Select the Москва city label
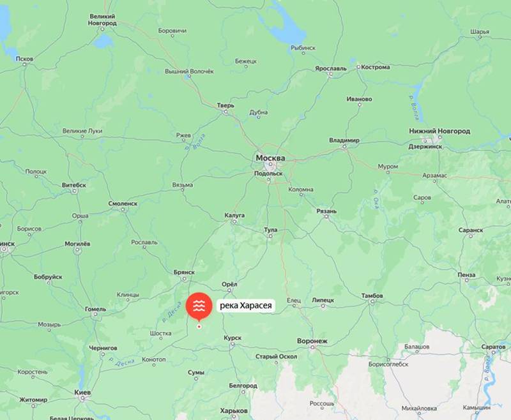Viewport: 511px width, 420px height. point(270,158)
